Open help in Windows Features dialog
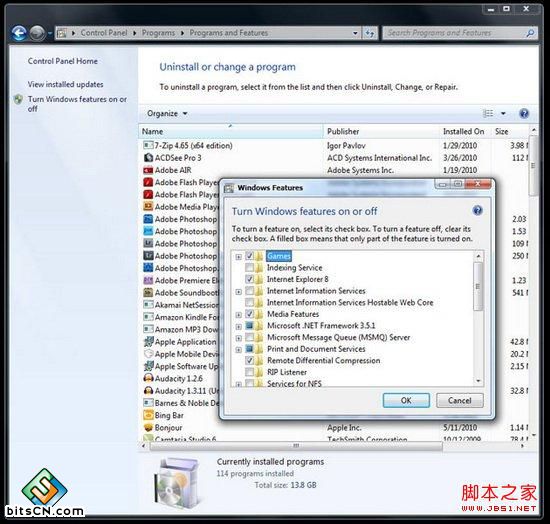This screenshot has height=524, width=550. tap(477, 210)
